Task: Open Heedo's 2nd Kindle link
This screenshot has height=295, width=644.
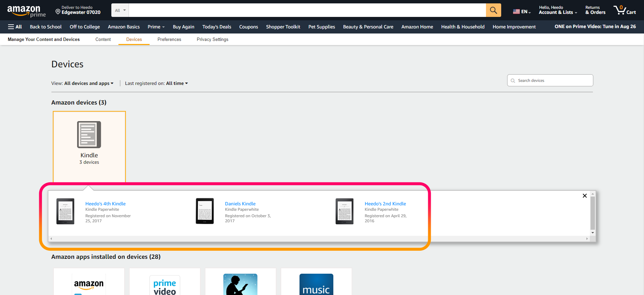Action: (x=385, y=204)
